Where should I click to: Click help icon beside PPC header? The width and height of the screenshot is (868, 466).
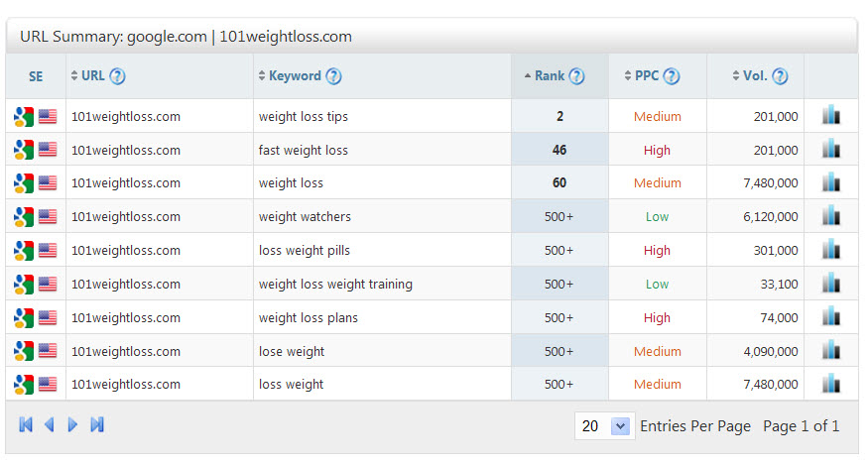(x=672, y=76)
